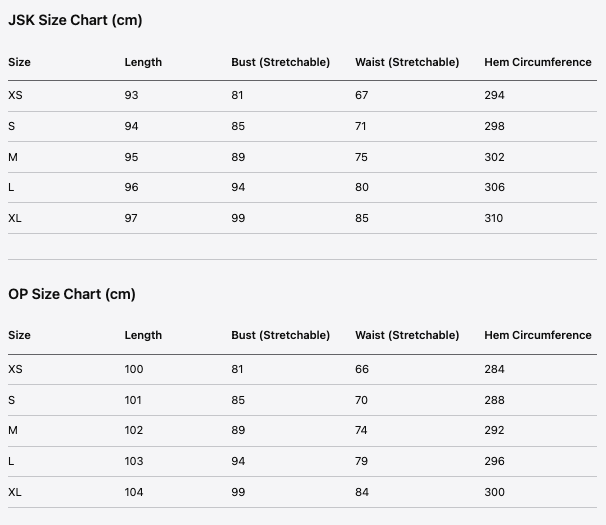606x525 pixels.
Task: Click the OP table Size column header
Action: (x=19, y=335)
